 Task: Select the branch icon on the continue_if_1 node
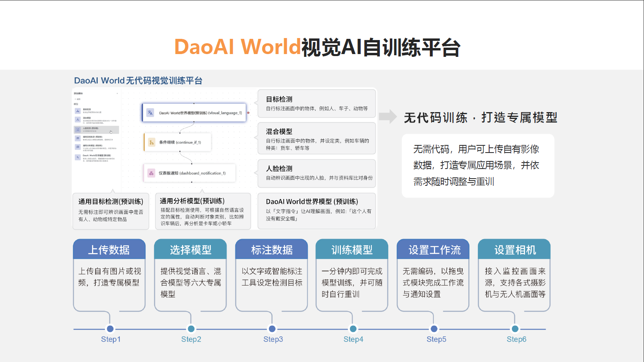point(151,142)
